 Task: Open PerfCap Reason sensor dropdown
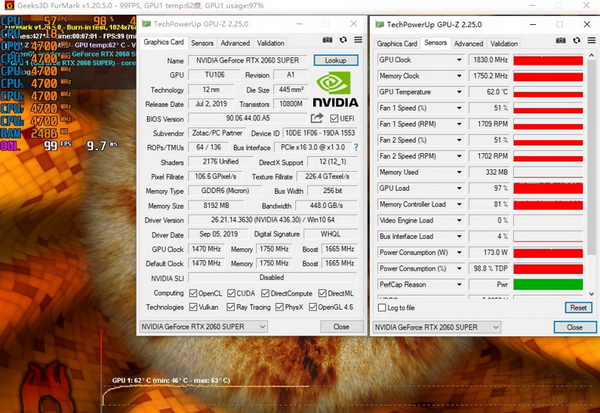click(x=458, y=285)
